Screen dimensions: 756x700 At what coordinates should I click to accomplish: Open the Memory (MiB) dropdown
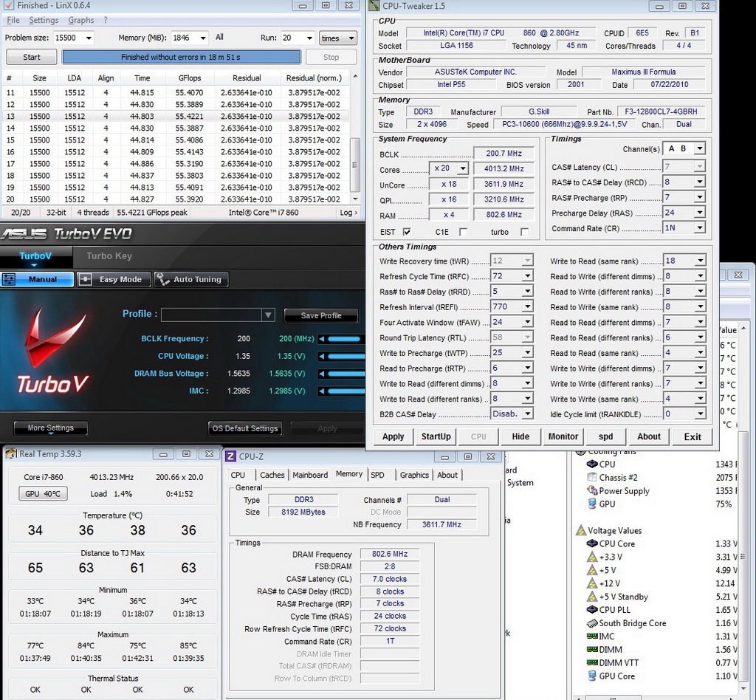[x=203, y=38]
